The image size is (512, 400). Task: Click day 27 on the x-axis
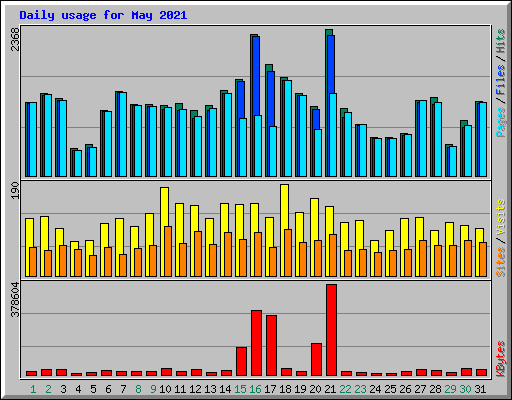coord(420,389)
